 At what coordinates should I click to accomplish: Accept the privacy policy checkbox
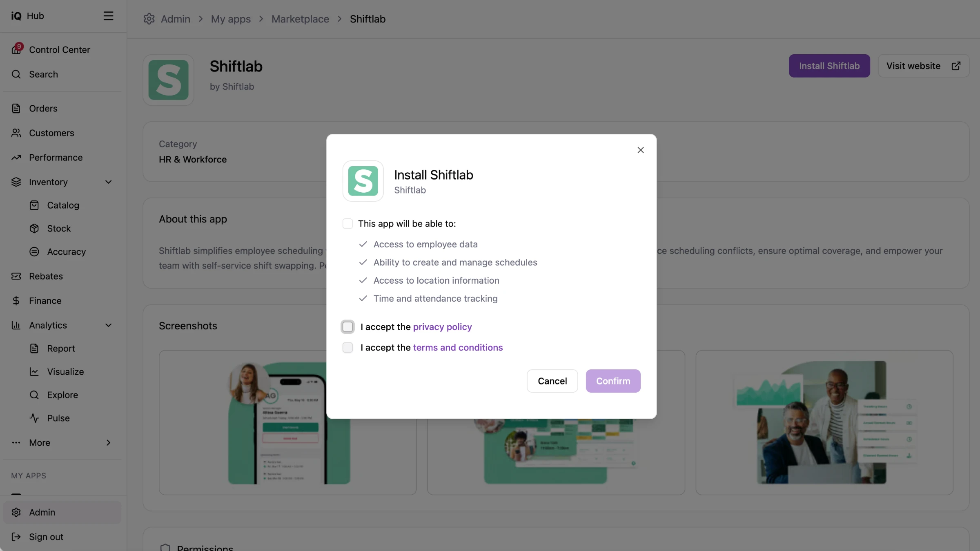pos(347,327)
